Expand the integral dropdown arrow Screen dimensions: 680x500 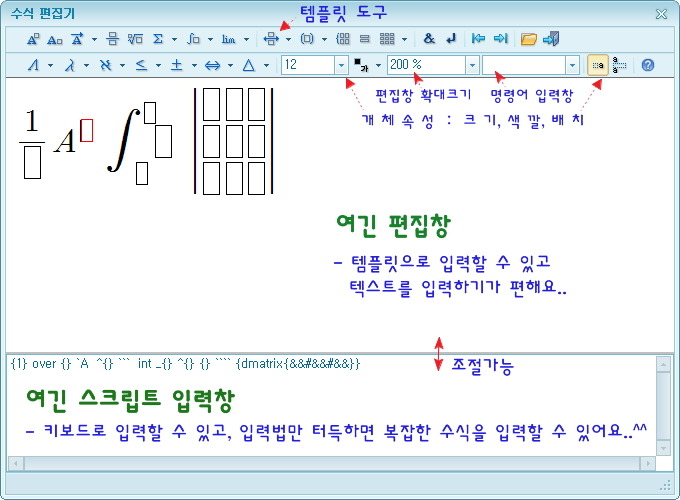click(210, 39)
